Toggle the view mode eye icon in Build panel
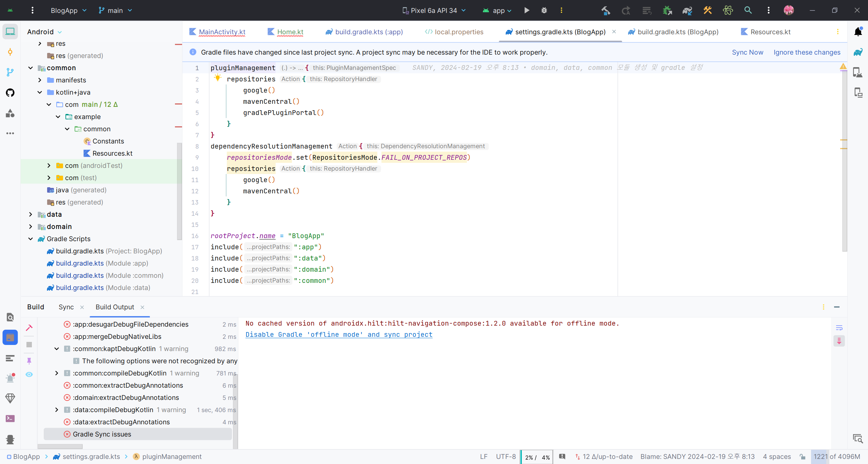The height and width of the screenshot is (464, 868). (x=29, y=374)
